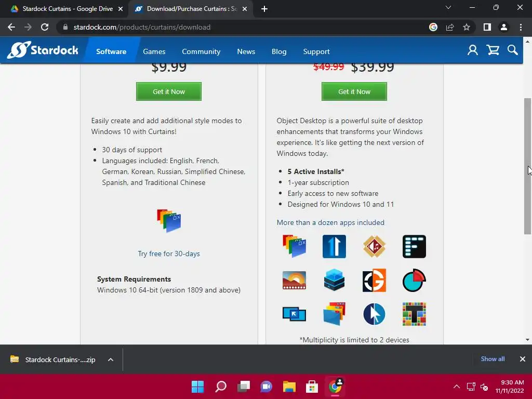The height and width of the screenshot is (399, 532).
Task: Open the Community menu
Action: click(201, 51)
